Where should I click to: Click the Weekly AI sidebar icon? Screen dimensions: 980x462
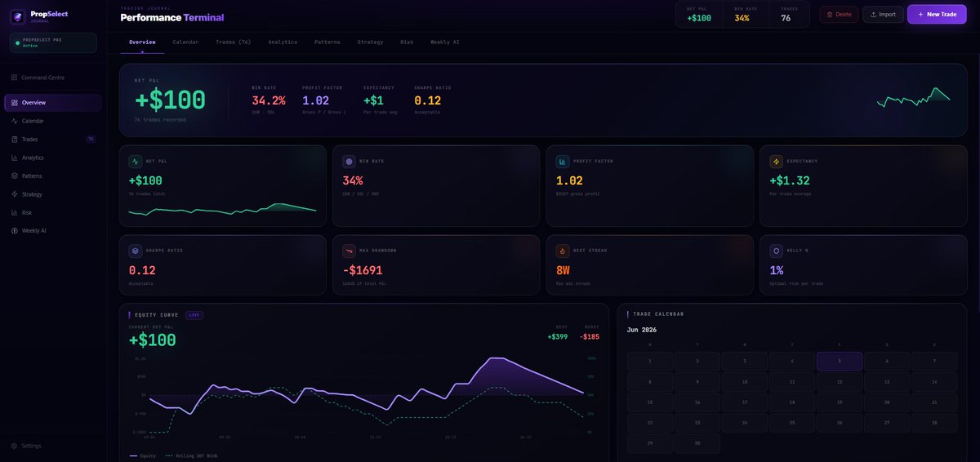point(15,230)
